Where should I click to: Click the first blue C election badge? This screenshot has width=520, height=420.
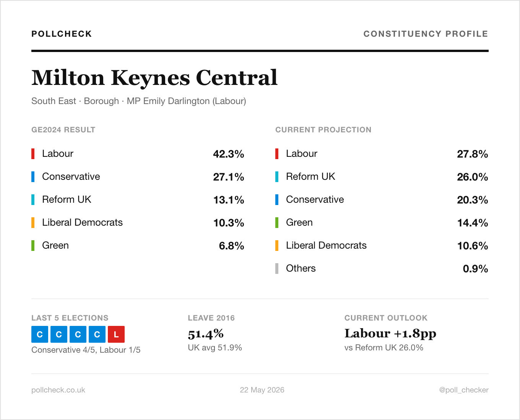pos(40,334)
